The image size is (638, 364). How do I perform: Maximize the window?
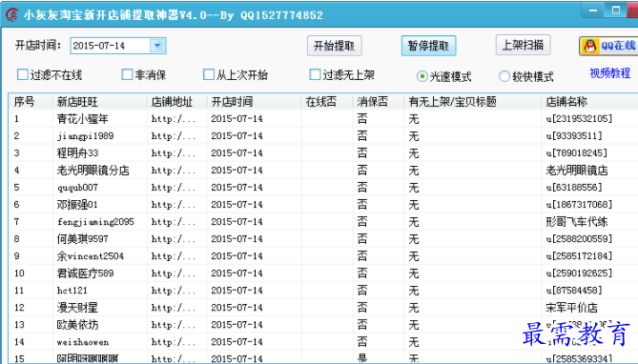(x=616, y=10)
